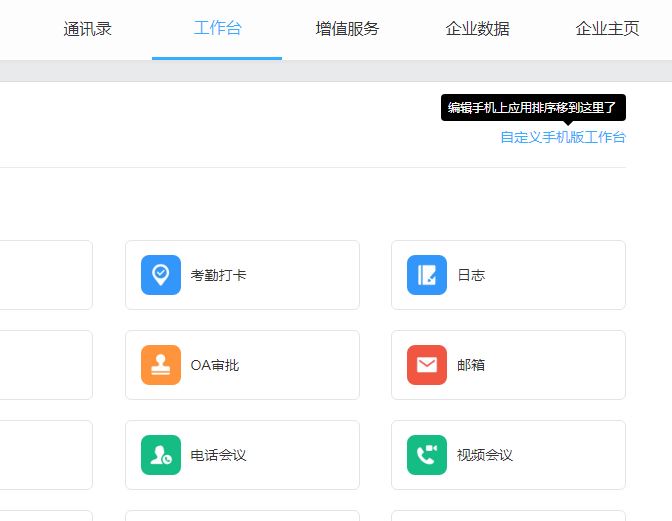Open the OA审批 stamp icon

pos(161,365)
